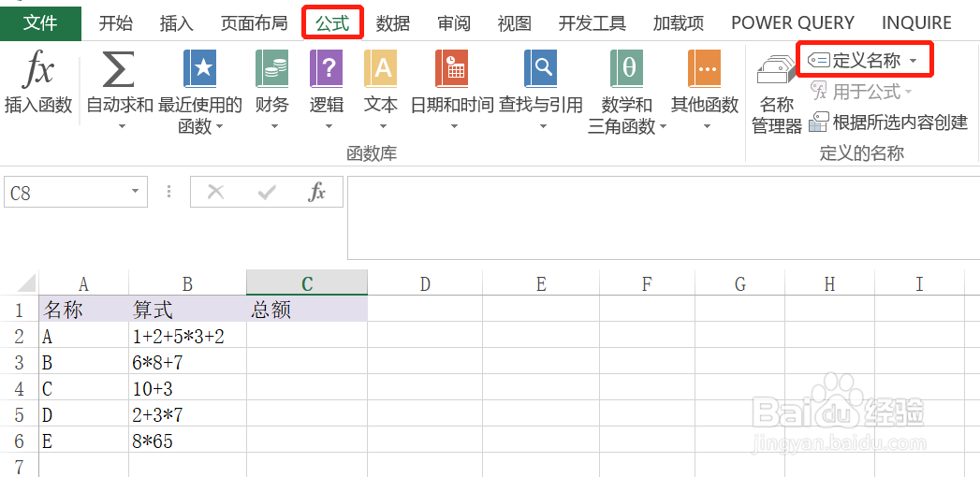Open the Financial (财务) functions book icon
Screen dimensions: 980x477
tap(271, 68)
